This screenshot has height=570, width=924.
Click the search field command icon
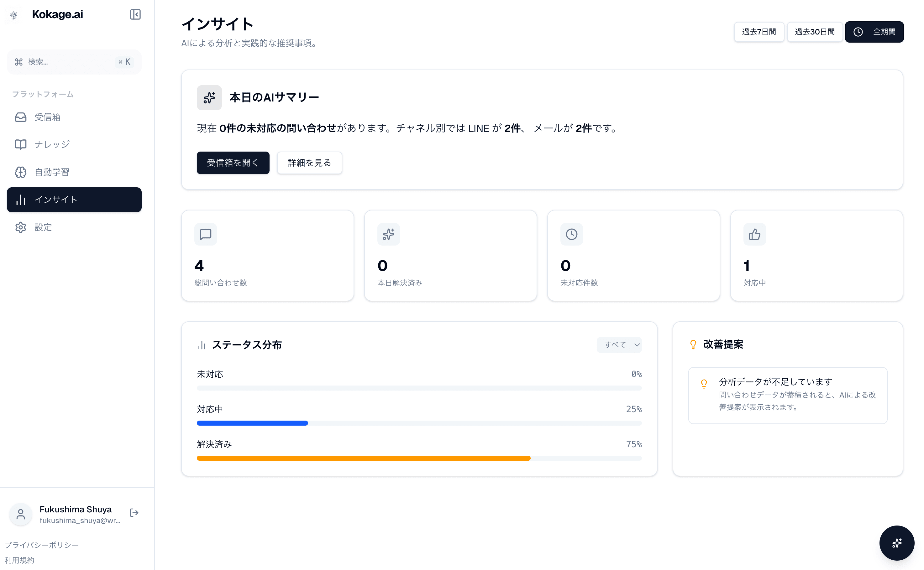19,62
